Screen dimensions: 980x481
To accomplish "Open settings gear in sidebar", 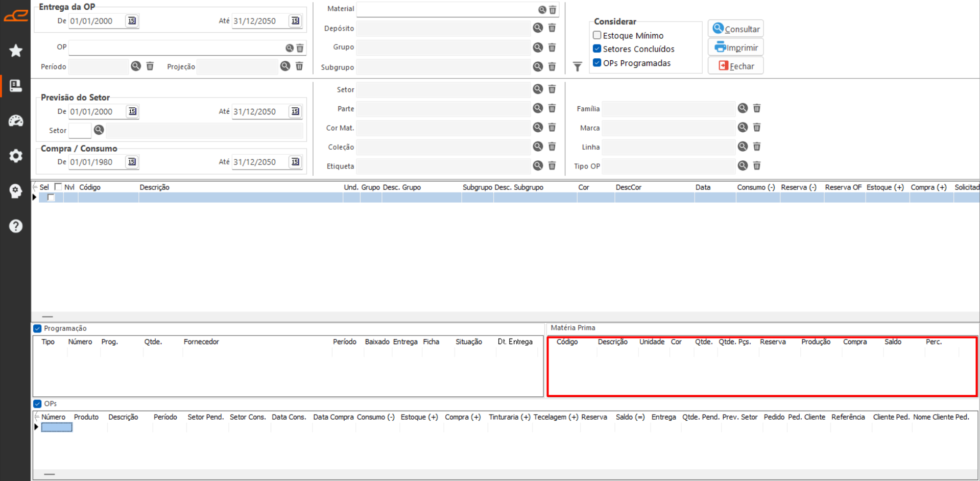I will pos(16,156).
